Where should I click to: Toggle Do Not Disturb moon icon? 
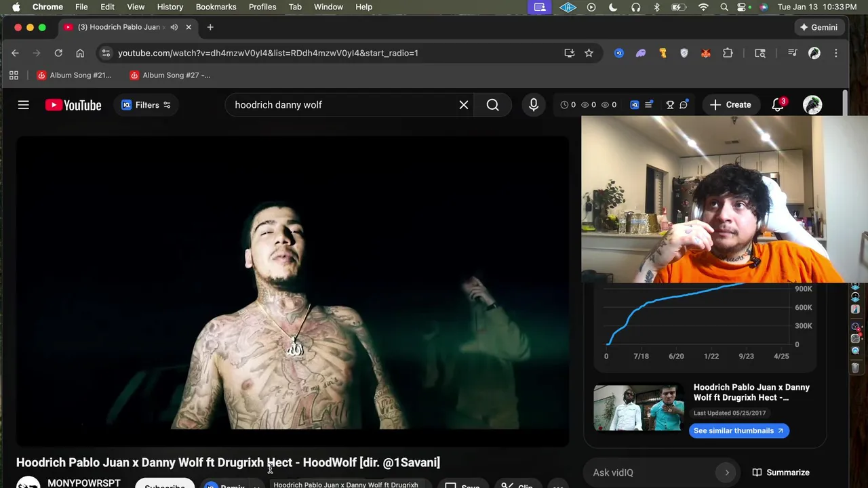coord(613,7)
